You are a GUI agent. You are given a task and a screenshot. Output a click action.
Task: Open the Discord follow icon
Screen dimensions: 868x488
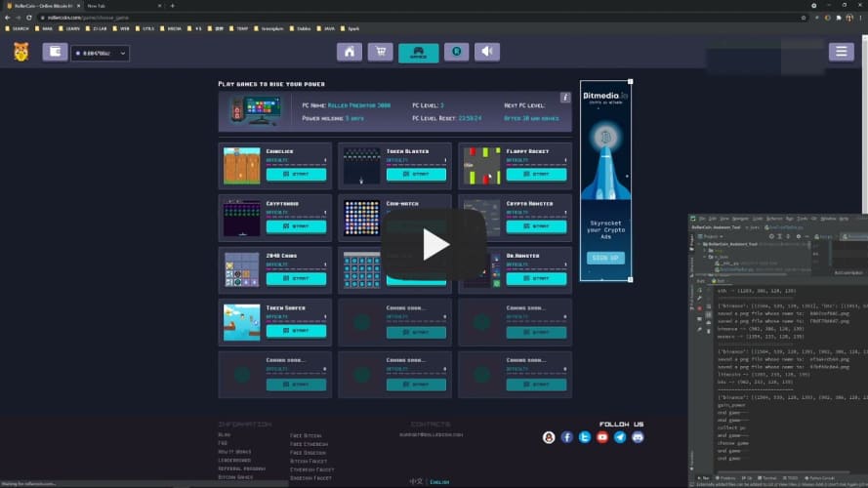tap(638, 437)
